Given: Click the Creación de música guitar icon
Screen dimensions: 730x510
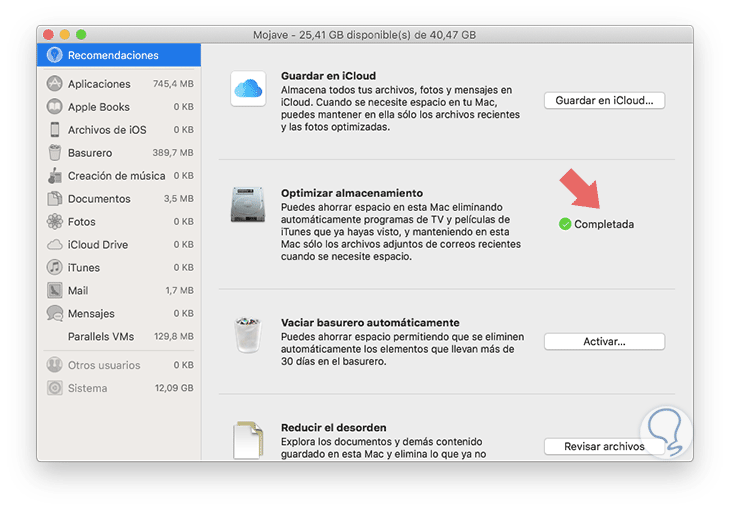Looking at the screenshot, I should [x=54, y=176].
